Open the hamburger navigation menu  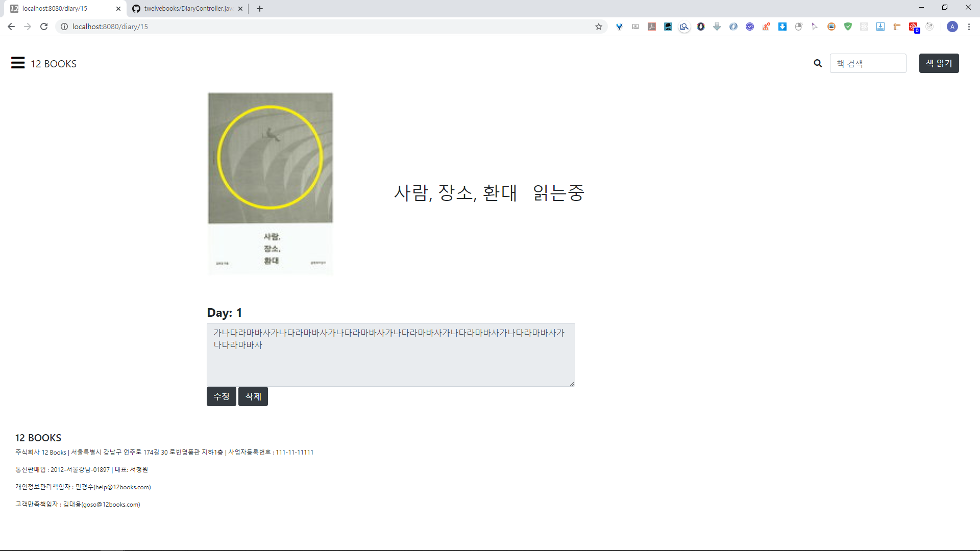(18, 63)
